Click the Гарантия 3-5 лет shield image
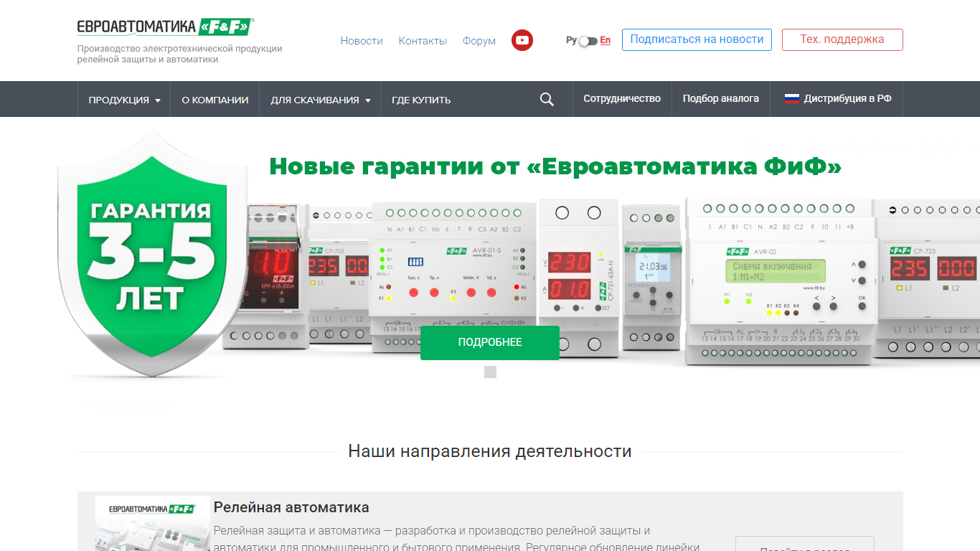The height and width of the screenshot is (551, 980). [153, 253]
